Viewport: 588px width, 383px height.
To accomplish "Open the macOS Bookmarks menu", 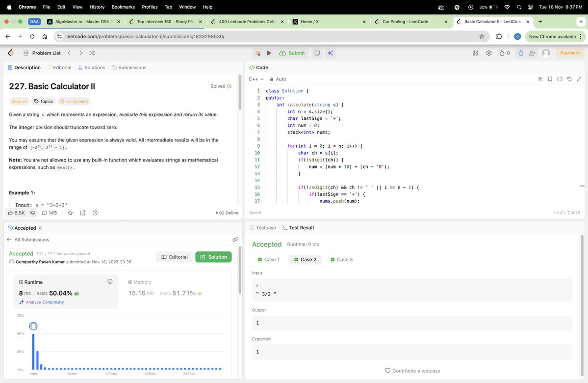I will tap(123, 7).
